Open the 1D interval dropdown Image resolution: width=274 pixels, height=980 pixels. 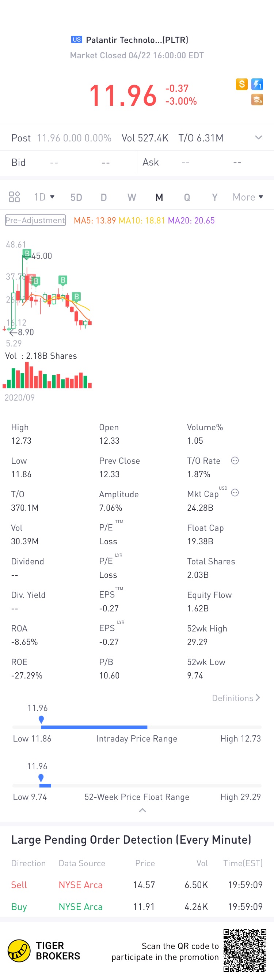tap(44, 197)
